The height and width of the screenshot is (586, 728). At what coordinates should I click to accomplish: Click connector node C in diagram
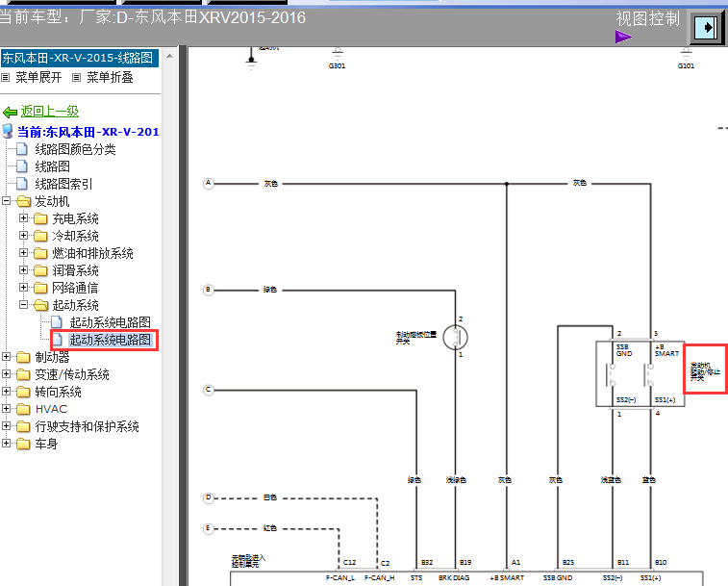pos(209,390)
